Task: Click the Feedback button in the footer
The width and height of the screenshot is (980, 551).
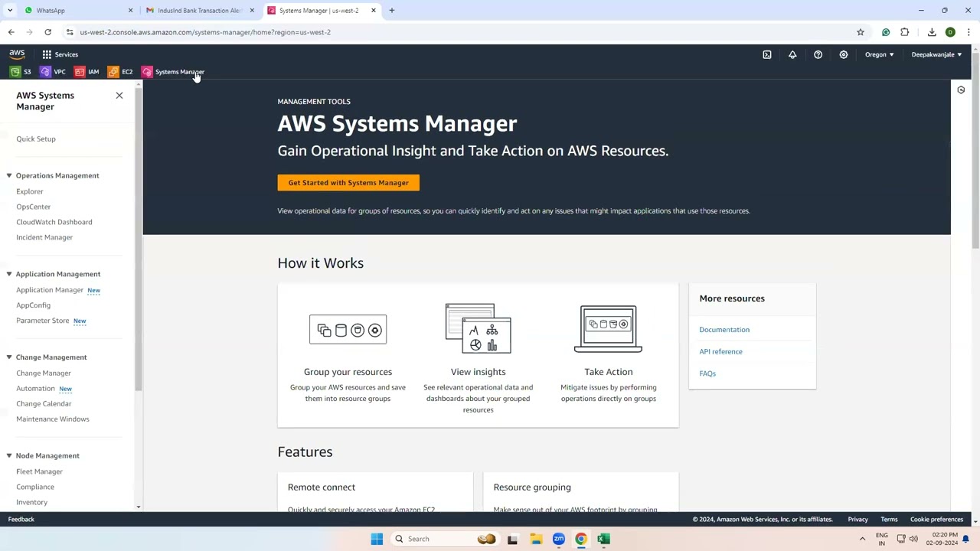Action: (x=21, y=520)
